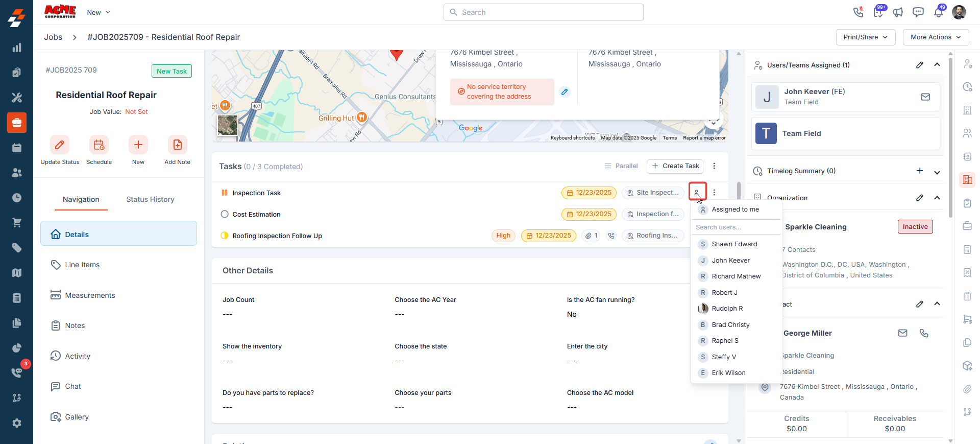Image resolution: width=980 pixels, height=444 pixels.
Task: Click the Schedule calendar icon
Action: click(x=99, y=145)
